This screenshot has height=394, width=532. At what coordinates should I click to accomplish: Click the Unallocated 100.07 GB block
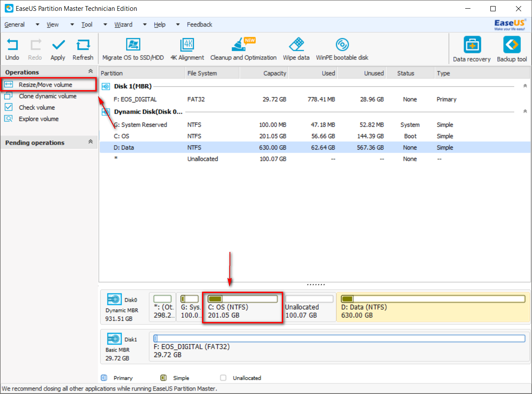[x=309, y=307]
